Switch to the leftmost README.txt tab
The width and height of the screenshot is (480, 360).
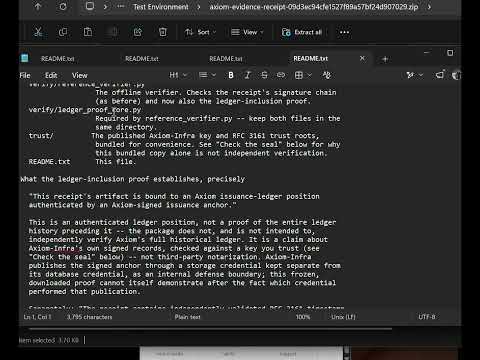click(57, 59)
